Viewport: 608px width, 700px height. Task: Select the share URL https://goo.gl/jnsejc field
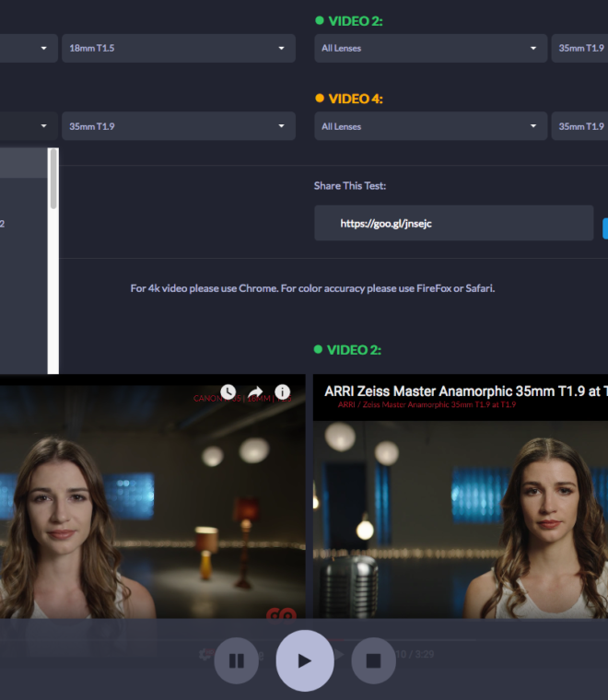point(454,223)
